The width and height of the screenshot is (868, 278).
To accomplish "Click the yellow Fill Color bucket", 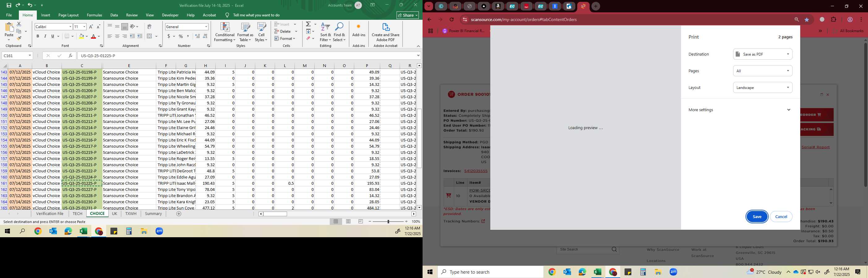I will pyautogui.click(x=81, y=36).
